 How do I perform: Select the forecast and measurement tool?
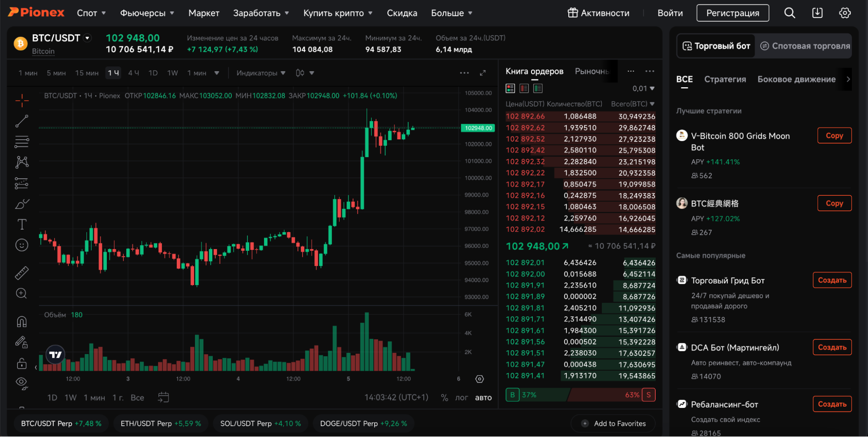coord(22,183)
